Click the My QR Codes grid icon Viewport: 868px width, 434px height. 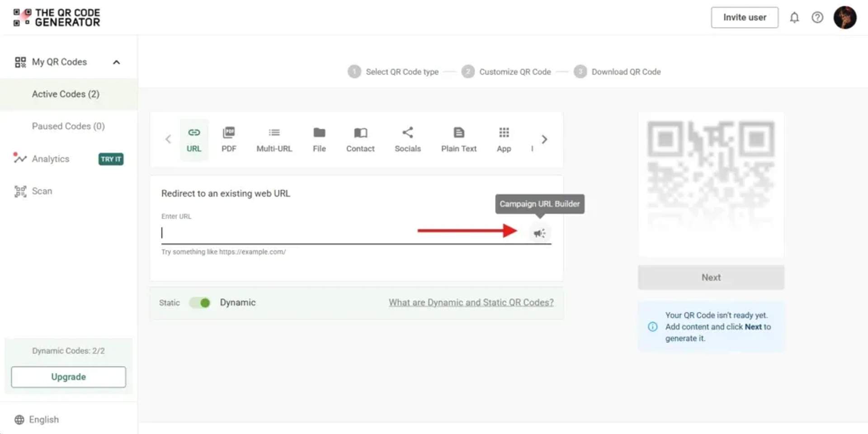[20, 62]
